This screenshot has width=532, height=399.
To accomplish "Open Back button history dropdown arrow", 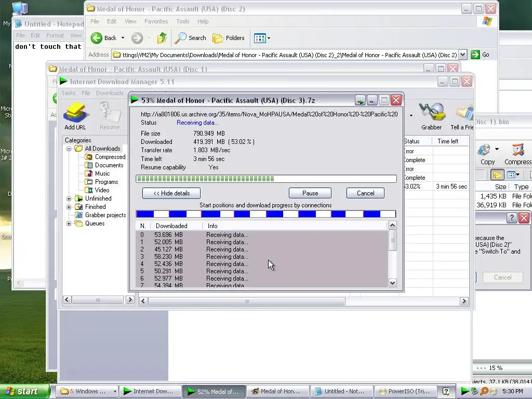I will 123,38.
